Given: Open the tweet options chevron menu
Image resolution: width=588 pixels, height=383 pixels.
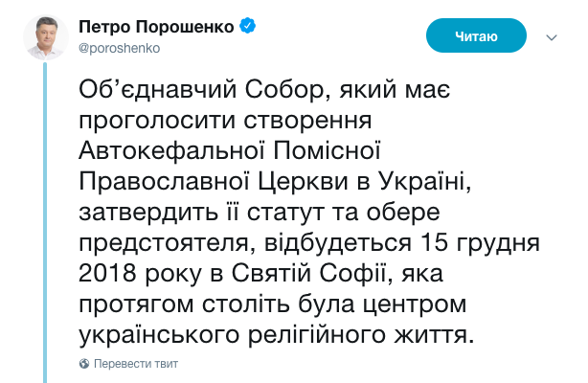Looking at the screenshot, I should click(551, 37).
